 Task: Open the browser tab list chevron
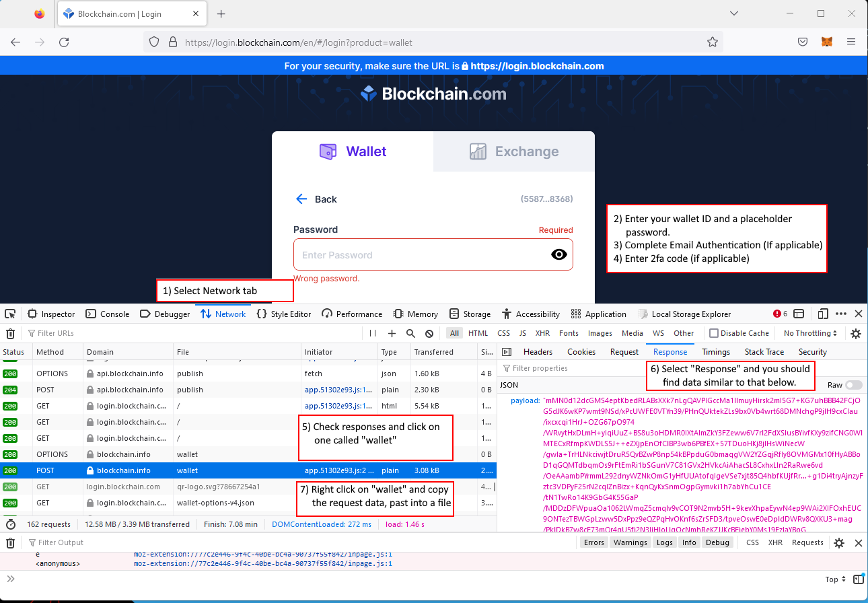pos(734,13)
